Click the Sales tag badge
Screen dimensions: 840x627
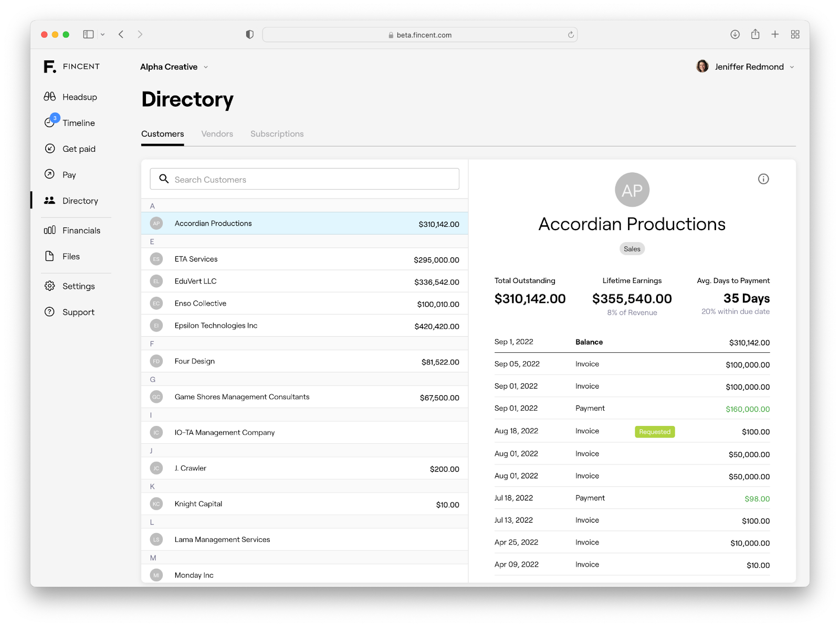[632, 249]
